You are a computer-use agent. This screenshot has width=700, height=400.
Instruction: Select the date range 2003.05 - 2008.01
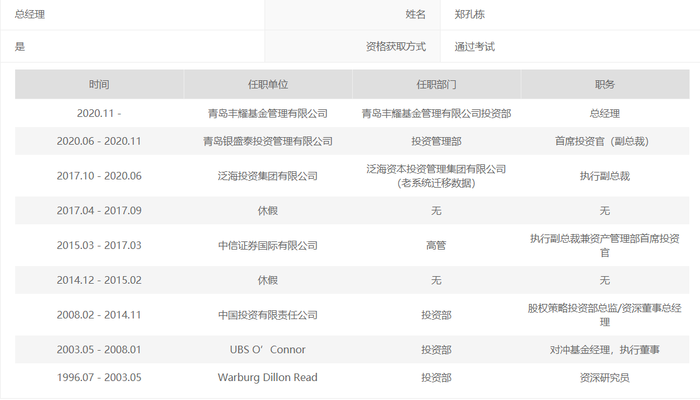[x=99, y=349]
